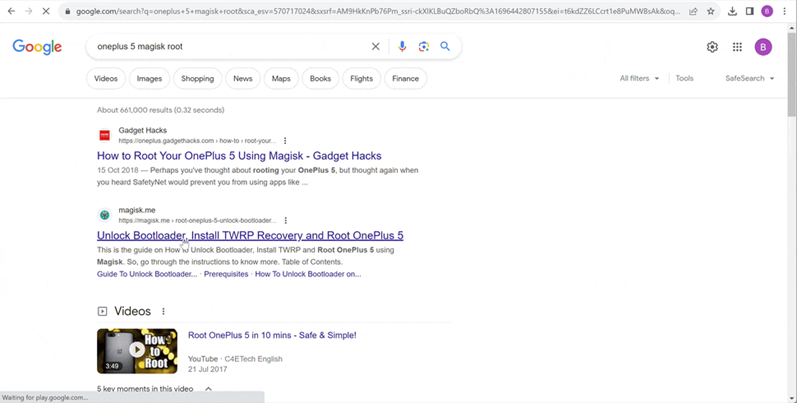Open the search Tools button
The height and width of the screenshot is (403, 797).
point(684,78)
